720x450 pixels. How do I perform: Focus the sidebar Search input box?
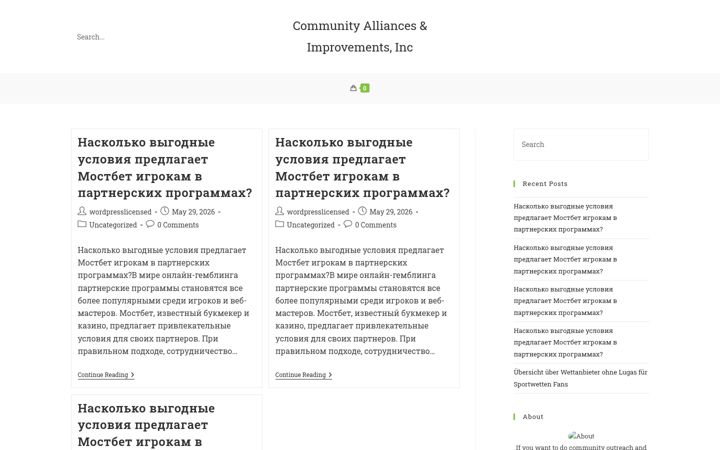coord(581,144)
